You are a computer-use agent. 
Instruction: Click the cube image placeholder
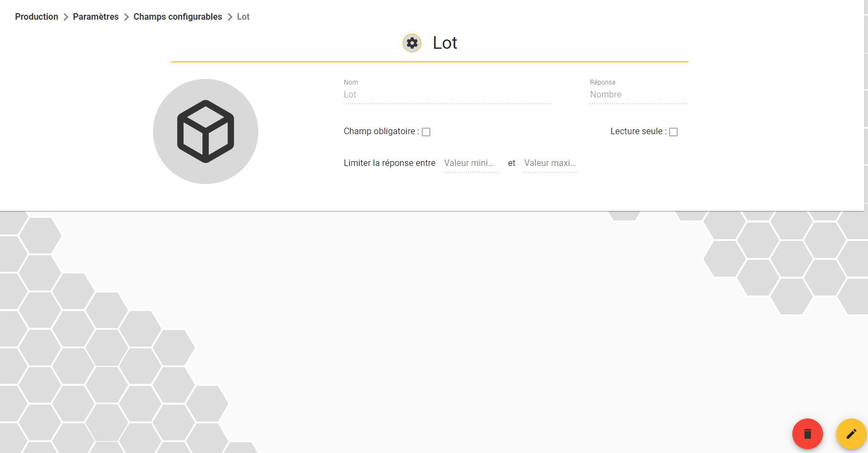click(x=206, y=131)
